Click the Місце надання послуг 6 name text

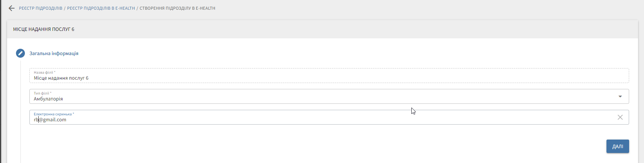[x=61, y=78]
